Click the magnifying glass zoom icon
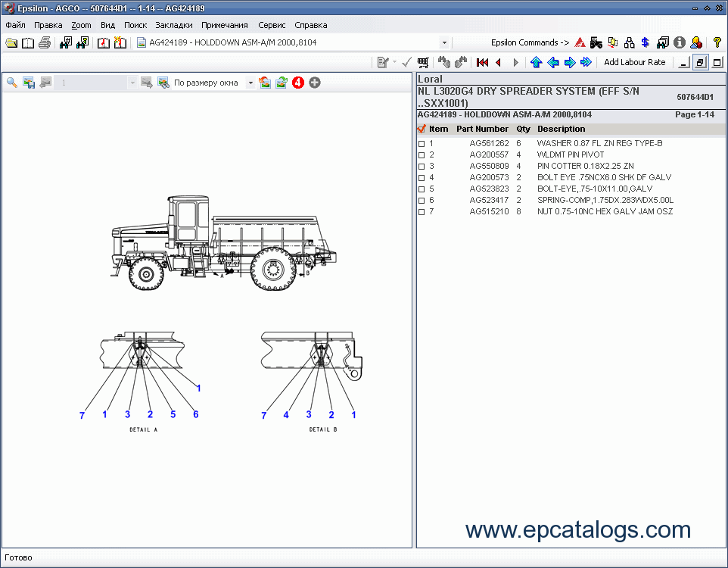Image resolution: width=728 pixels, height=568 pixels. [x=12, y=83]
